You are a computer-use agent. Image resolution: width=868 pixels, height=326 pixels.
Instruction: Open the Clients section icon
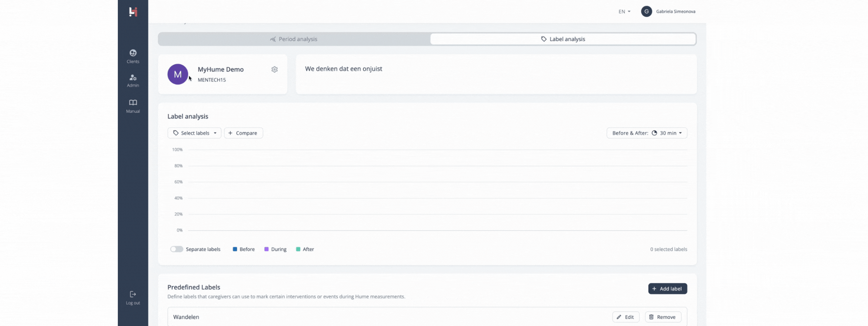click(133, 53)
